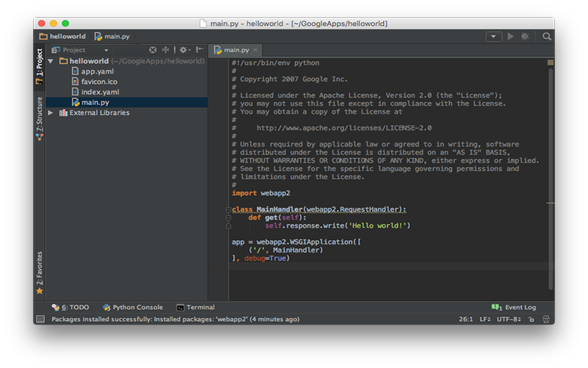588x368 pixels.
Task: Open the Project panel settings gear
Action: [184, 50]
